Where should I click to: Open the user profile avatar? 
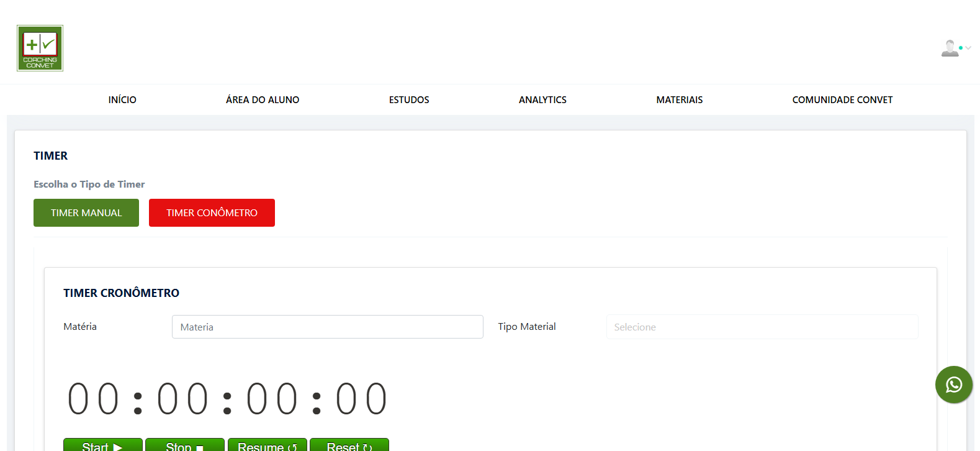click(x=949, y=48)
